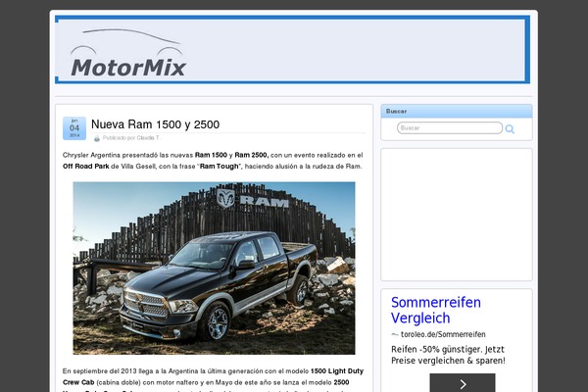Viewport: 588px width, 392px height.
Task: Click into the Buscar search field
Action: coord(450,128)
